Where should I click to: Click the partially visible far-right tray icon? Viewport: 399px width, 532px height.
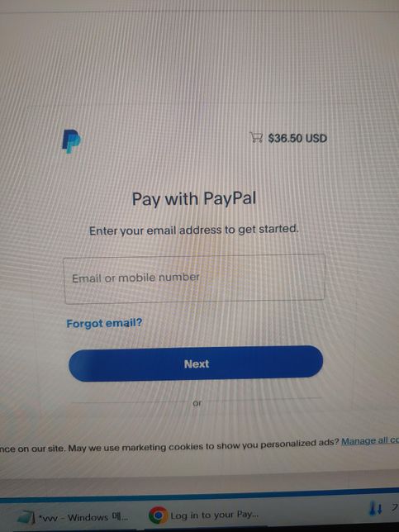[x=395, y=507]
